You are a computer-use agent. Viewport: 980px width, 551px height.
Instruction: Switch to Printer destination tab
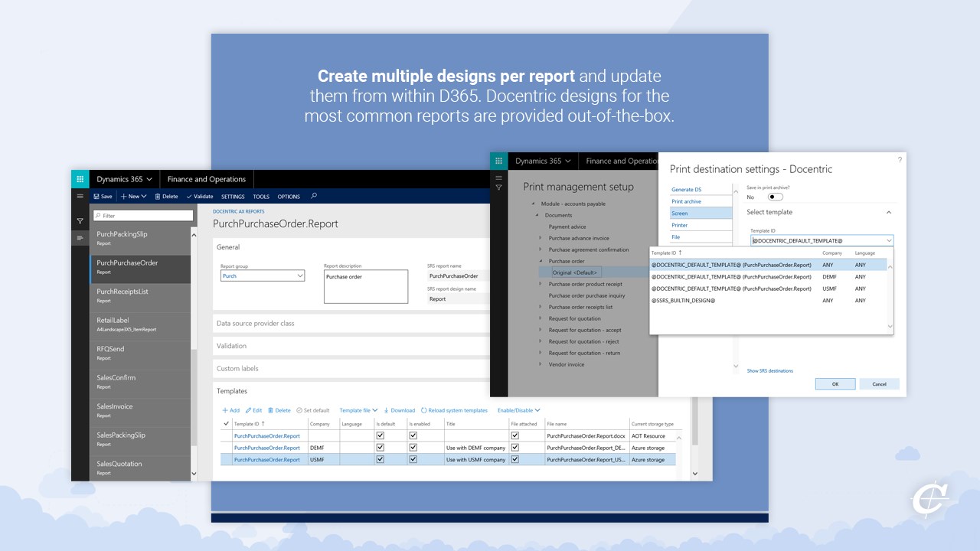701,225
